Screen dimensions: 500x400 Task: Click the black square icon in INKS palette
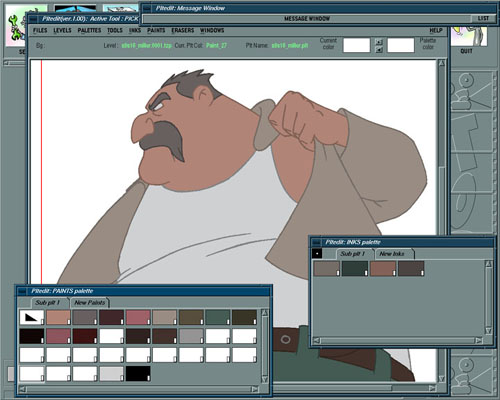(x=317, y=254)
